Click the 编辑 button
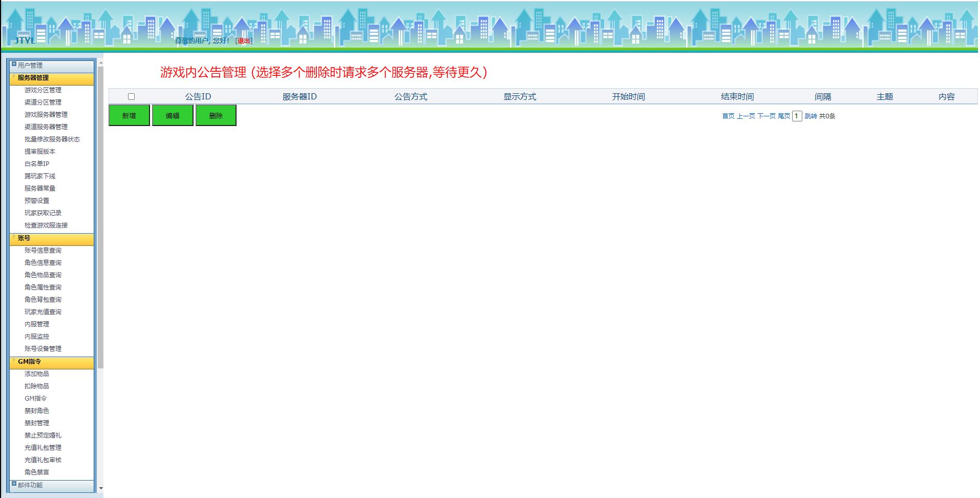Image resolution: width=980 pixels, height=498 pixels. coord(172,115)
